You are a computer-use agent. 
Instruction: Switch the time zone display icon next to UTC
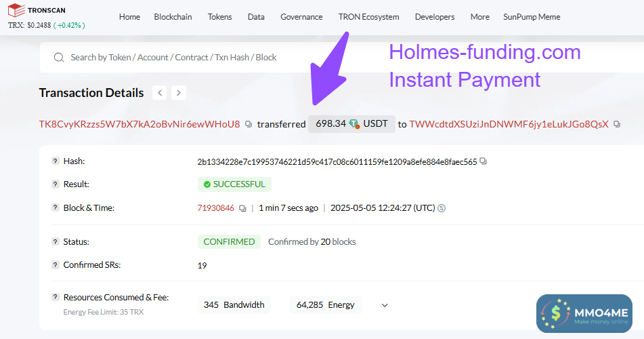(442, 208)
